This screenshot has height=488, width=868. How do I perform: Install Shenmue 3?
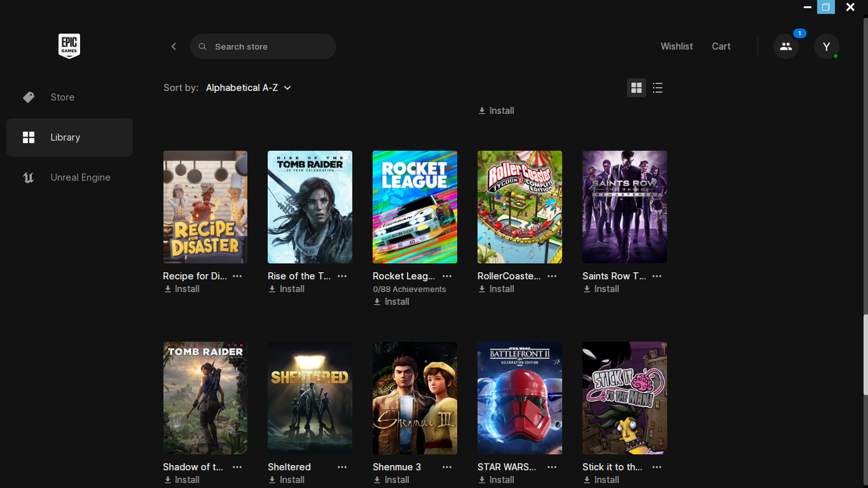click(x=391, y=480)
